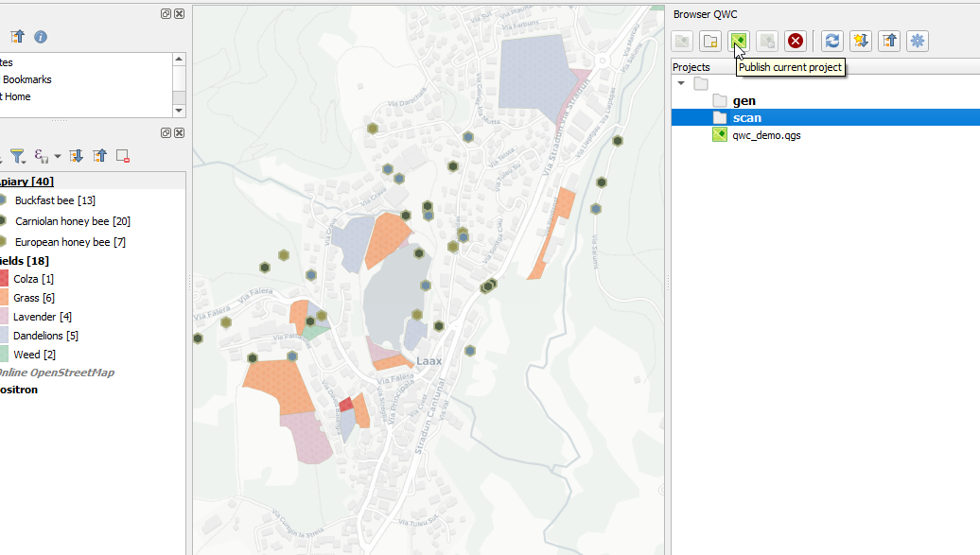The image size is (980, 555).
Task: Click the star with arrow icon in Browser QWC
Action: point(860,41)
